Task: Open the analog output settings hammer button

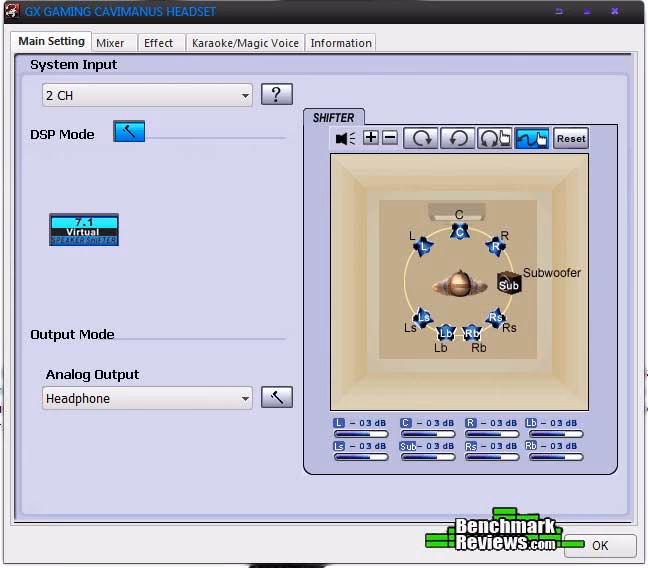Action: [277, 397]
